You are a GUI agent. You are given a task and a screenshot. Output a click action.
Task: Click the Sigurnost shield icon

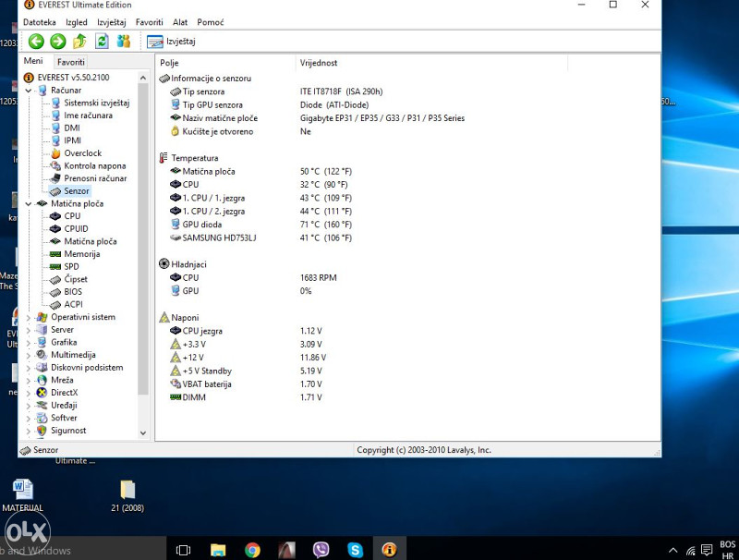42,431
